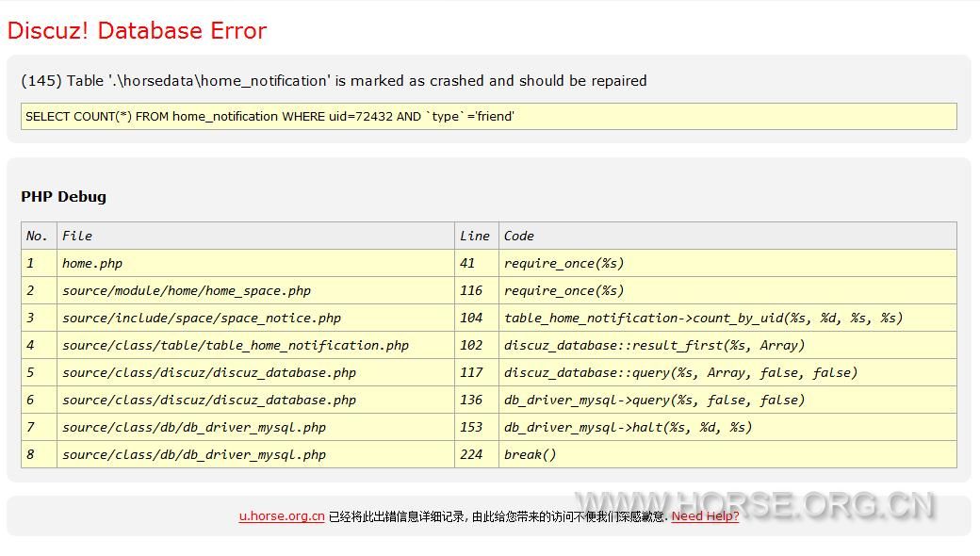Click the No. column header
Viewport: 980px width, 556px height.
click(x=39, y=236)
